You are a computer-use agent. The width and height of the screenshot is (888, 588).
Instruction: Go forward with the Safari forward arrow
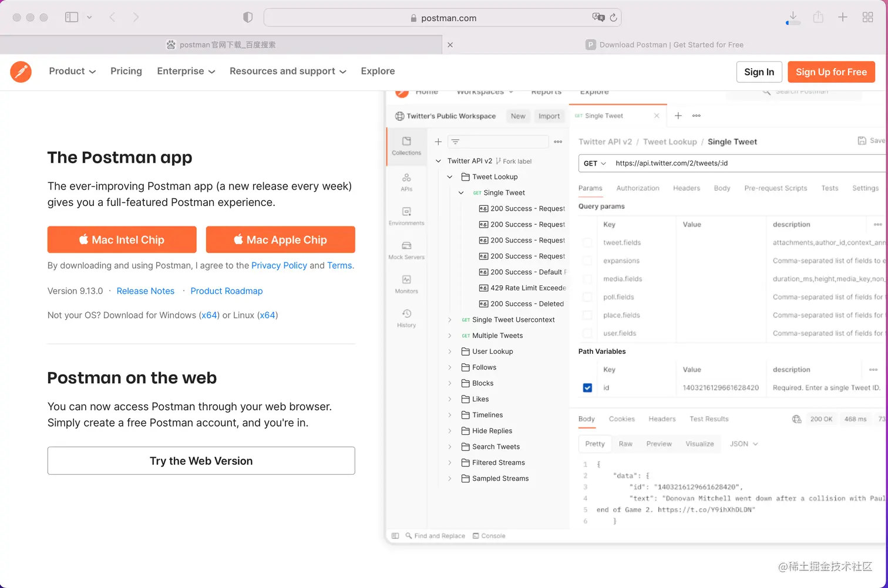point(136,18)
